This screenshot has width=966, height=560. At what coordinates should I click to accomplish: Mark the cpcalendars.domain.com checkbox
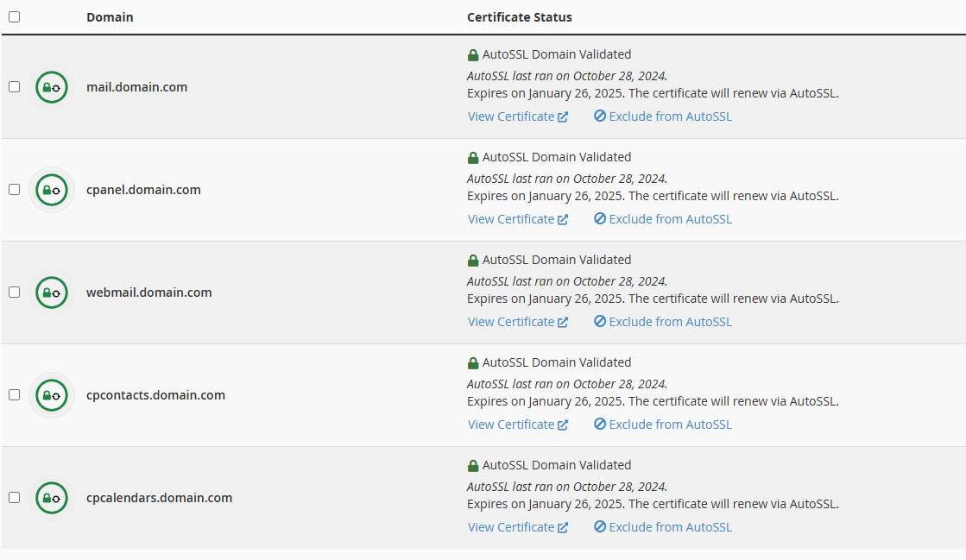[14, 498]
